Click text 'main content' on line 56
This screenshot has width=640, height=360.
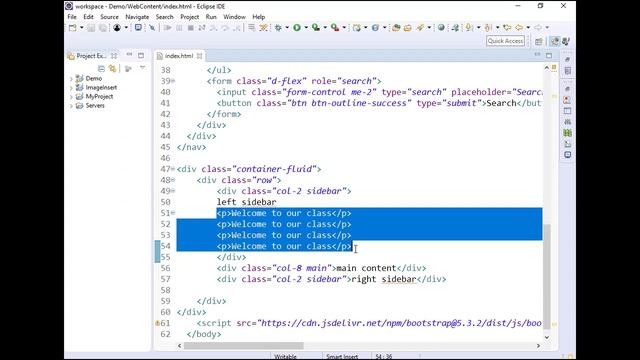[366, 268]
